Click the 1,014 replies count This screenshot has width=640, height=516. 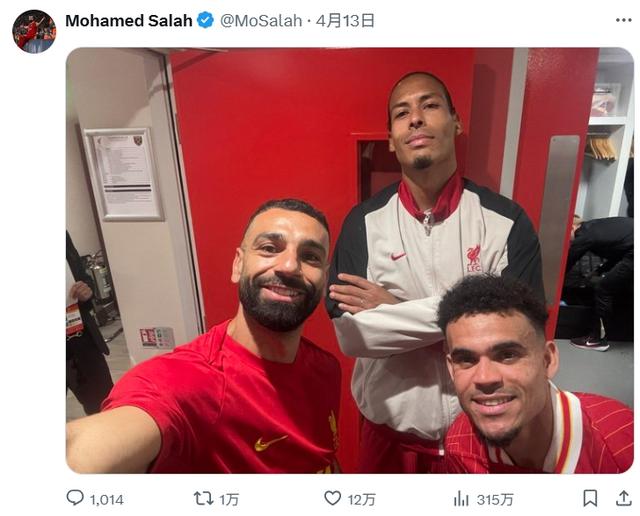[107, 500]
